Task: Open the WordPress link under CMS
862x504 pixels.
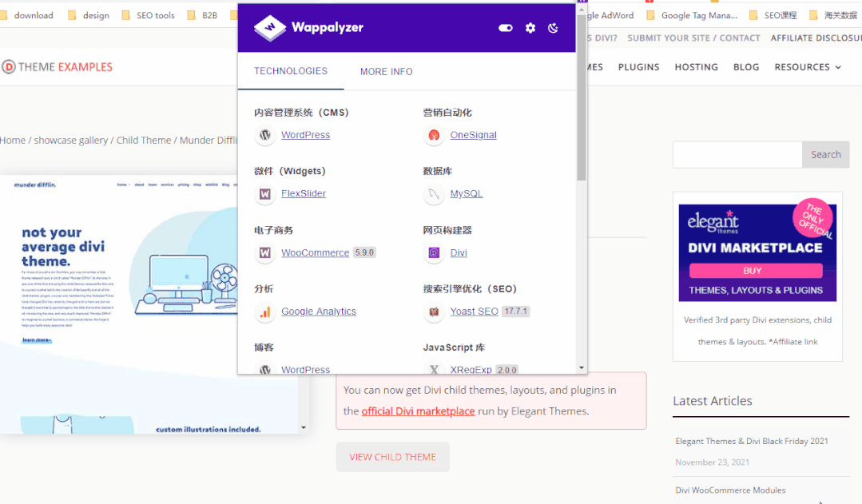Action: coord(306,135)
